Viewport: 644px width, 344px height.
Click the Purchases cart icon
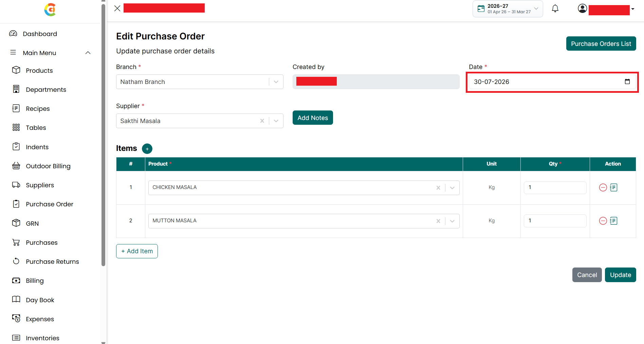[x=16, y=242]
